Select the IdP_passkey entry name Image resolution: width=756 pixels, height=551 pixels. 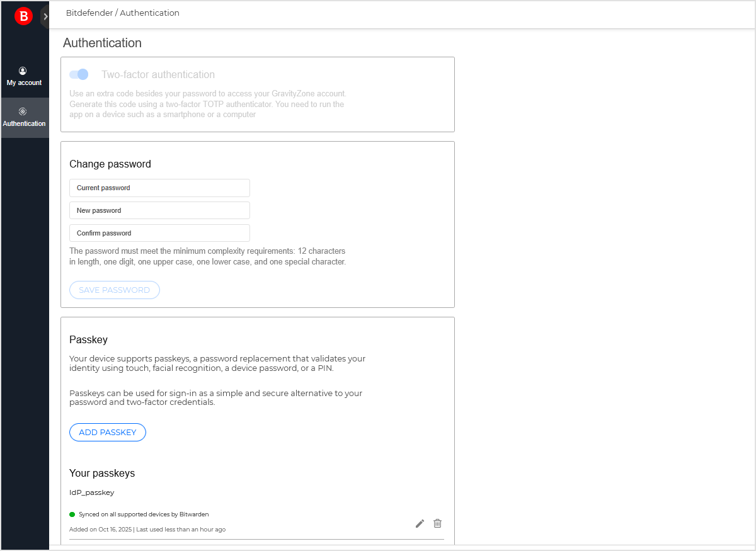tap(91, 492)
